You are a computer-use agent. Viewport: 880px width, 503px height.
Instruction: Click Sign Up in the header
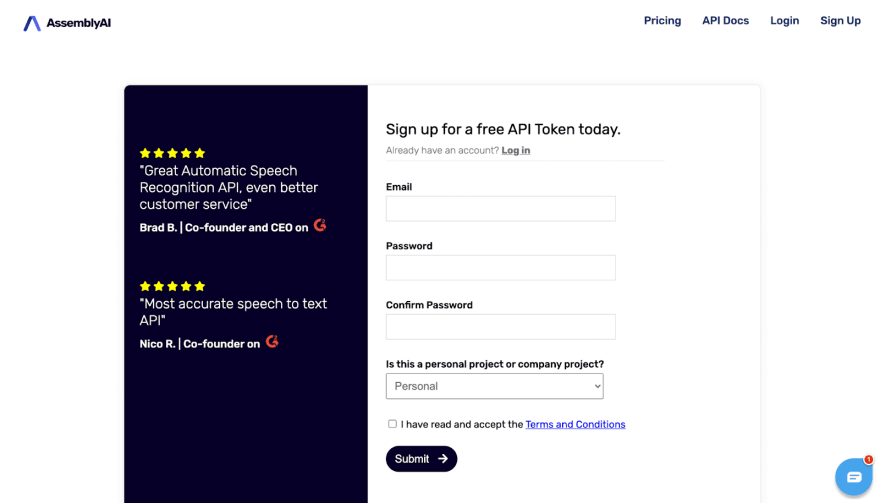click(840, 21)
